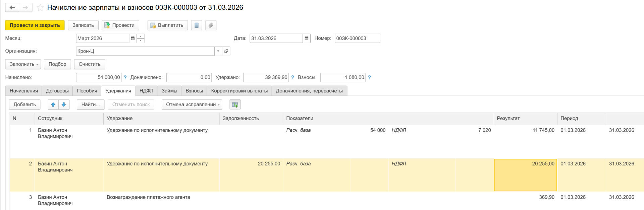
Task: Click the Показатели column header
Action: point(388,119)
